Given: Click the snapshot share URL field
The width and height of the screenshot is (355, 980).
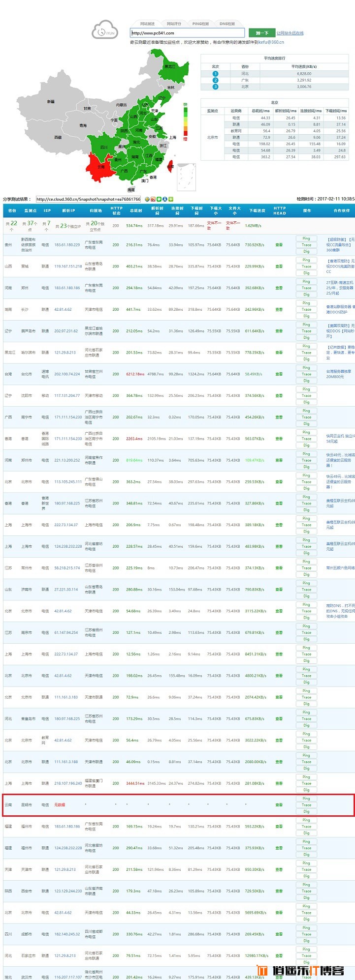Looking at the screenshot, I should point(89,199).
